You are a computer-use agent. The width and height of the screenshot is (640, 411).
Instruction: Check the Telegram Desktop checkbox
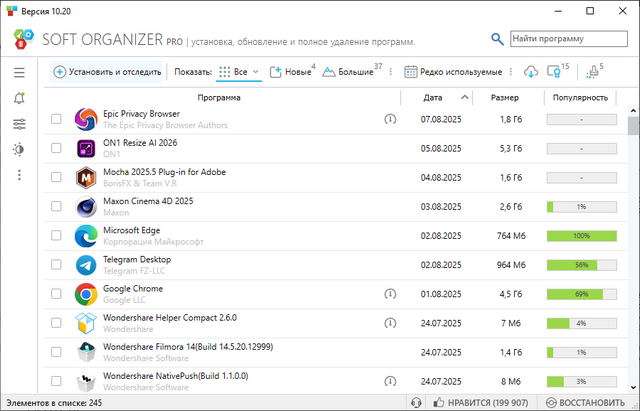point(56,264)
